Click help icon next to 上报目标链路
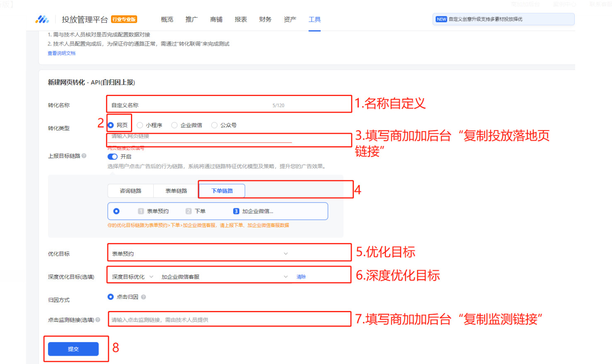 point(84,156)
